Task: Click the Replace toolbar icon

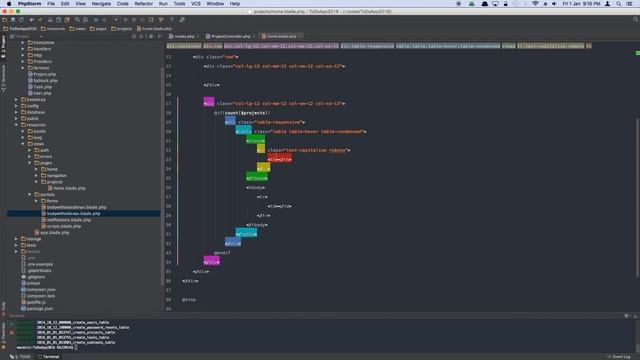Action: [x=86, y=20]
